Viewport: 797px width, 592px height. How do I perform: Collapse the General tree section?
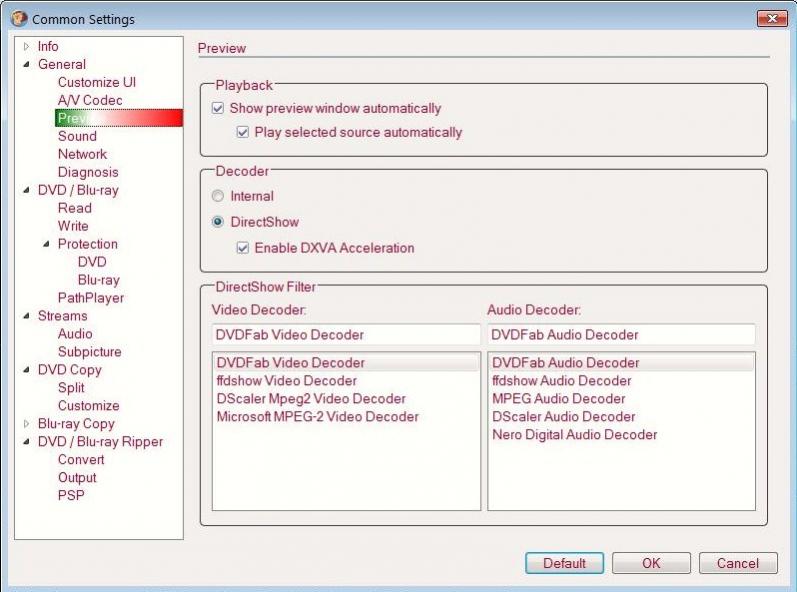[x=27, y=65]
